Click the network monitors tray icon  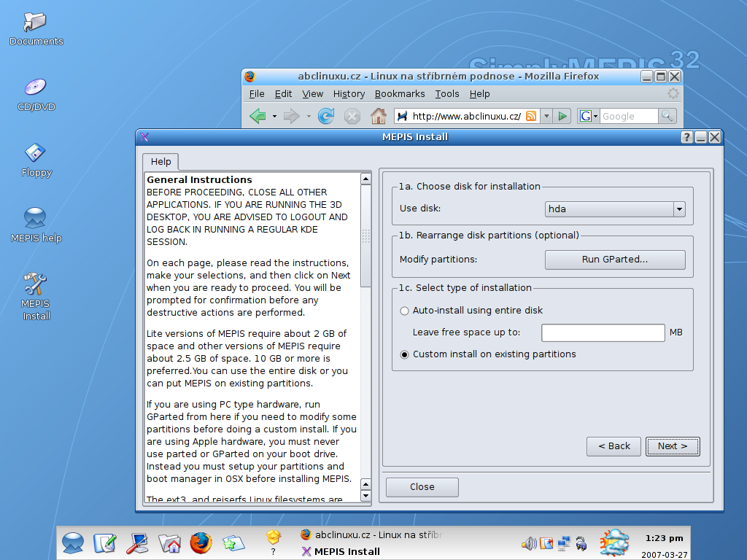pos(564,543)
